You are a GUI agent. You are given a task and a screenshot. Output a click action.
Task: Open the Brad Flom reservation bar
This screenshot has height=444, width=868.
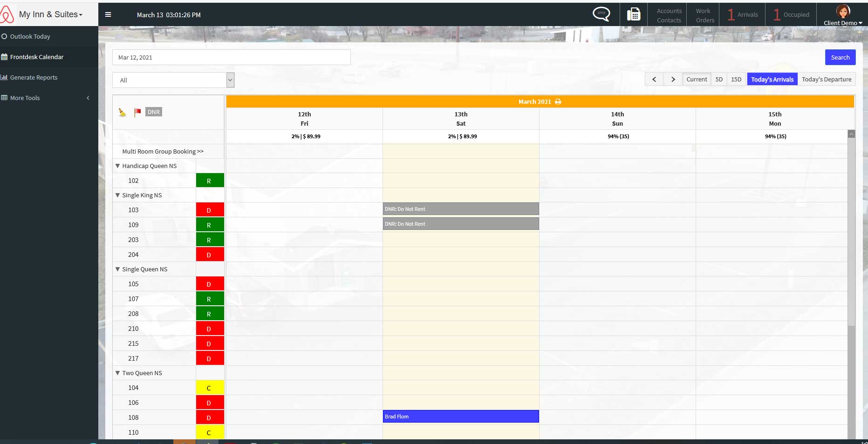461,417
